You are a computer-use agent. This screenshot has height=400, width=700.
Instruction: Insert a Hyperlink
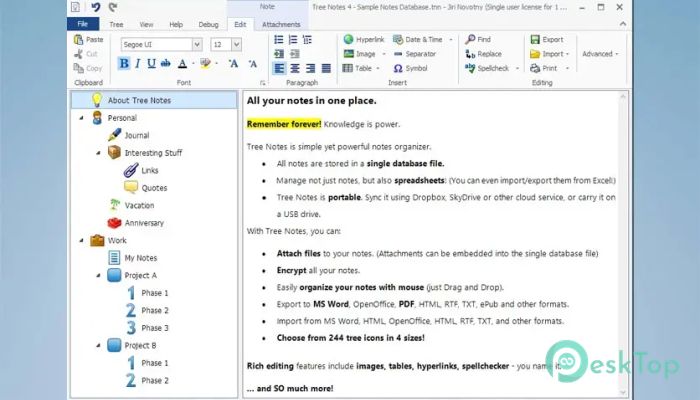click(364, 39)
